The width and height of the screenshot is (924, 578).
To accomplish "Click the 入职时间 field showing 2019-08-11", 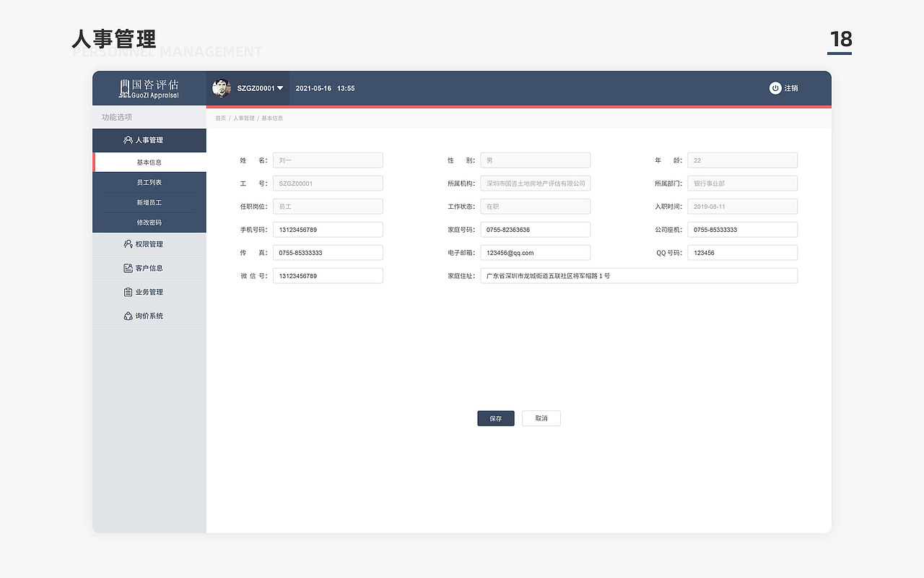I will click(x=743, y=207).
